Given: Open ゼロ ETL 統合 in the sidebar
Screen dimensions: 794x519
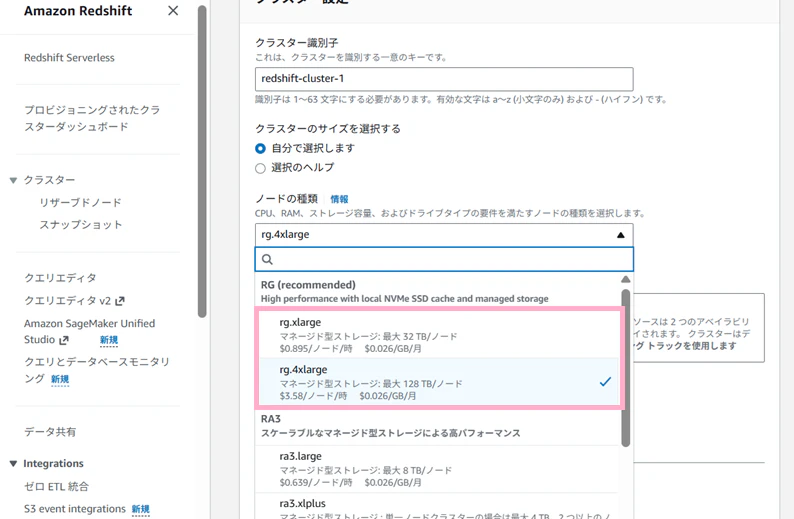Looking at the screenshot, I should pyautogui.click(x=56, y=487).
